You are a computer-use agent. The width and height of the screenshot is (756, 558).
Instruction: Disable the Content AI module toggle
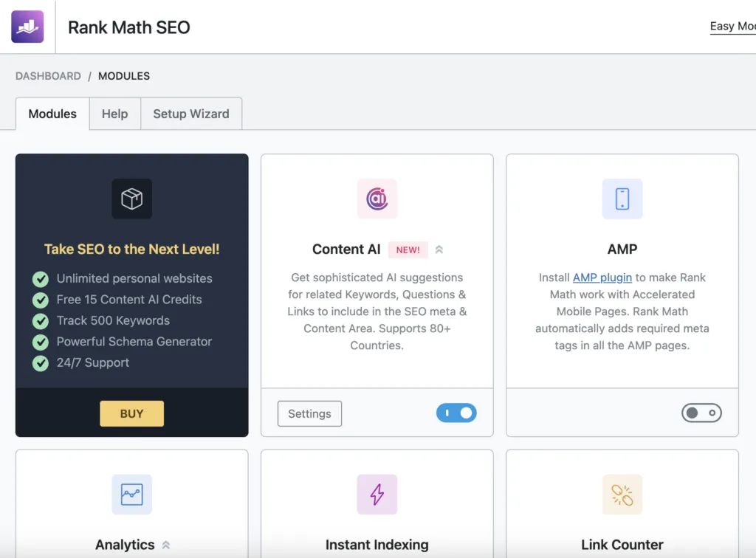point(456,413)
